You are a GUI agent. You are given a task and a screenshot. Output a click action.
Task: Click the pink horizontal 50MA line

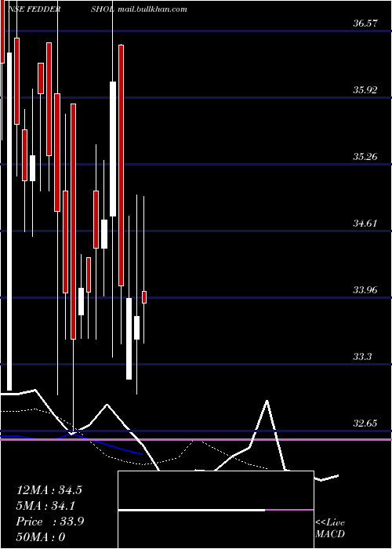[196, 439]
